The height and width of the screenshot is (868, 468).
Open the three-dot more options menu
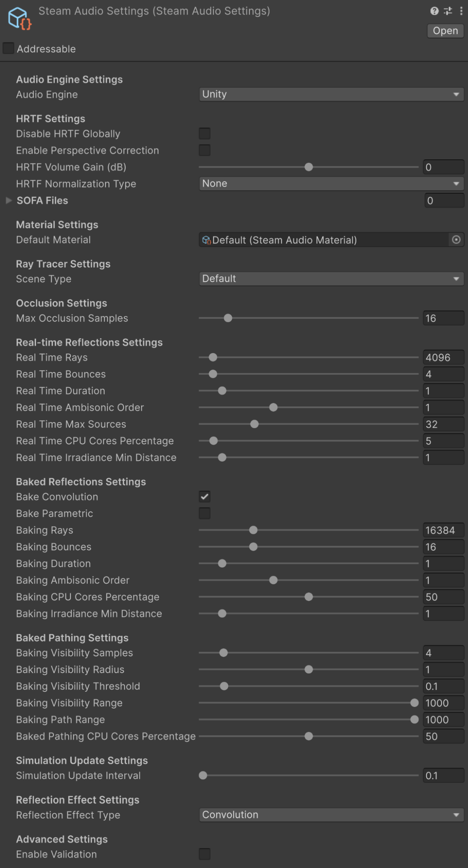[461, 11]
